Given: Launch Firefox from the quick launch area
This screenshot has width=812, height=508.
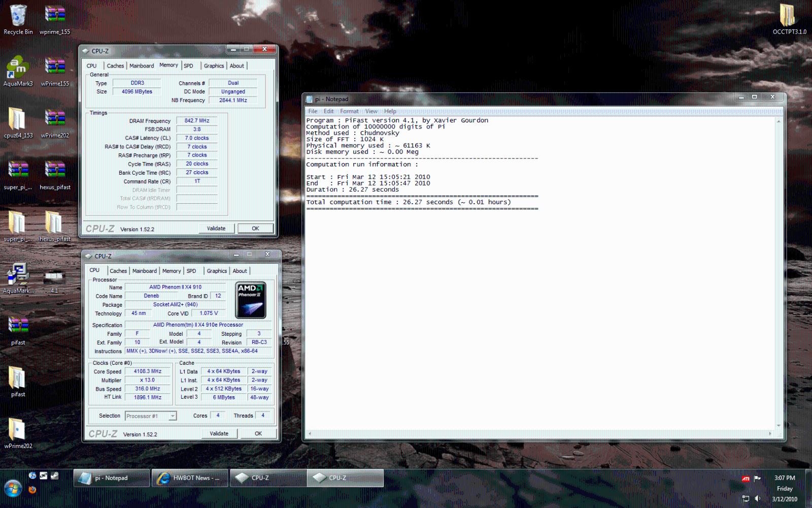Looking at the screenshot, I should (32, 490).
